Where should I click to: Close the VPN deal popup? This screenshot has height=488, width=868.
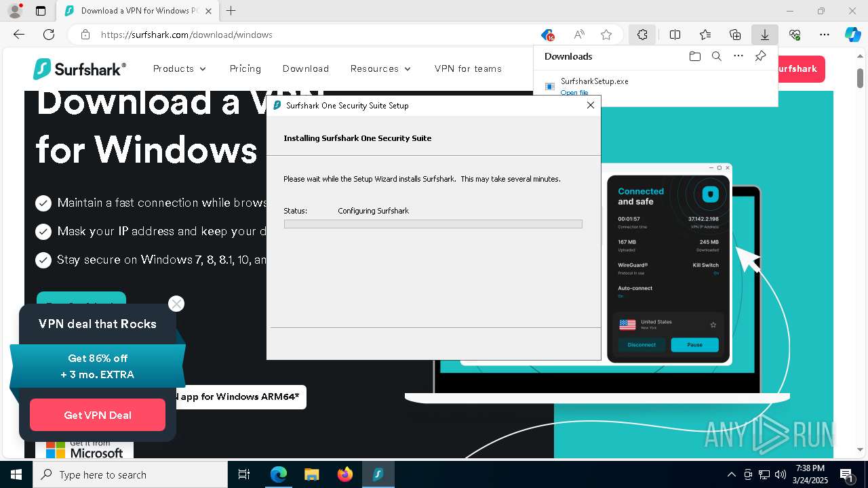[x=176, y=304]
